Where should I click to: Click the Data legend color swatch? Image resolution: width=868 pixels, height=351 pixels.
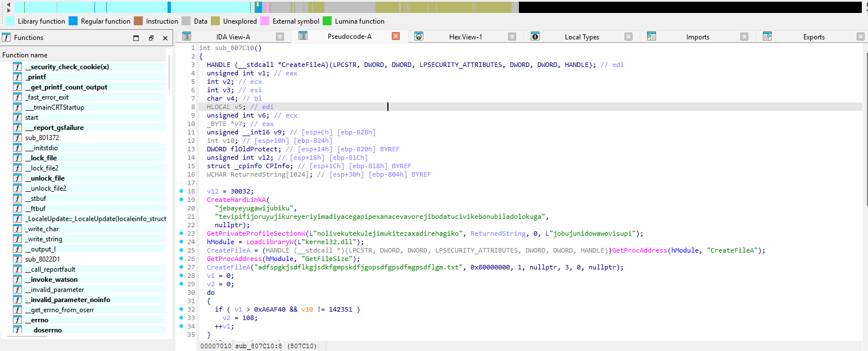186,21
